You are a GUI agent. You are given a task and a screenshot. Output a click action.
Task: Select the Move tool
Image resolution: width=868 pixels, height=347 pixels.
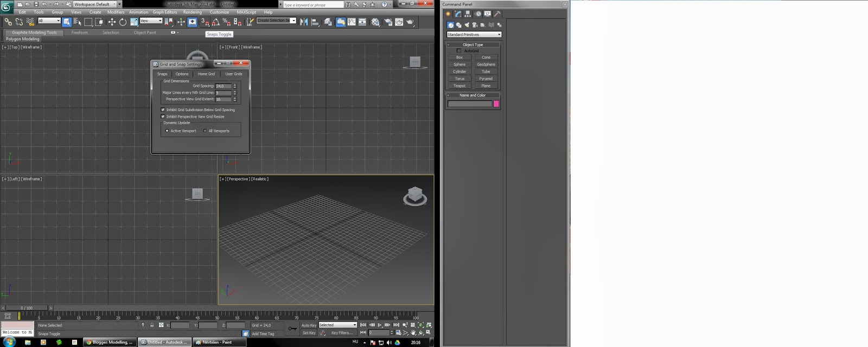click(x=112, y=22)
